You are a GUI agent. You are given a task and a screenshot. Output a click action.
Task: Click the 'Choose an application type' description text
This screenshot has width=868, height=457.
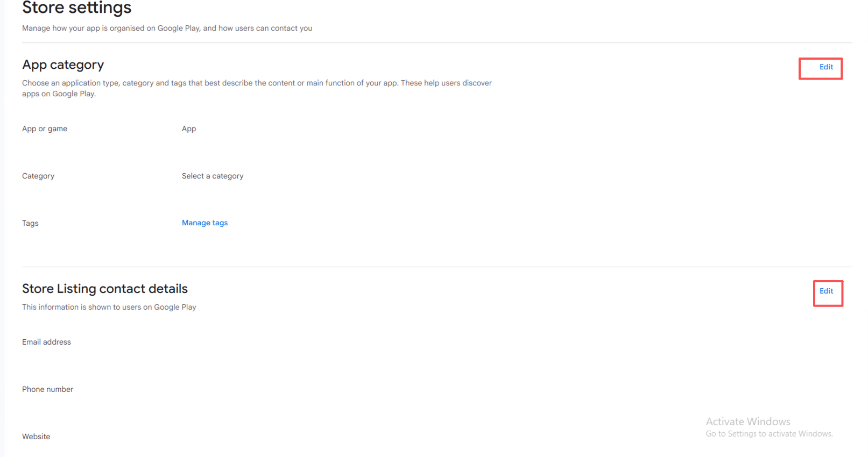(257, 83)
